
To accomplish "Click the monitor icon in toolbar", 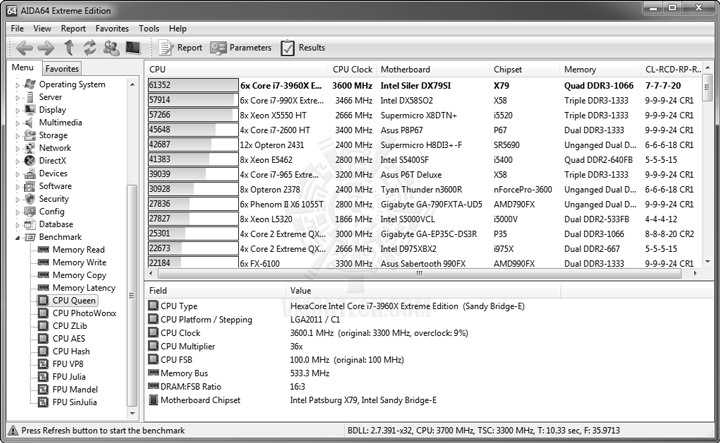I will 133,47.
